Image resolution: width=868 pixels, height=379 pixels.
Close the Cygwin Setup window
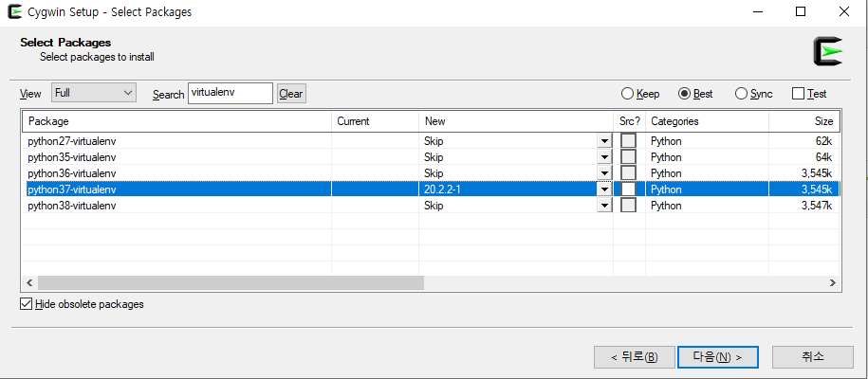coord(843,11)
